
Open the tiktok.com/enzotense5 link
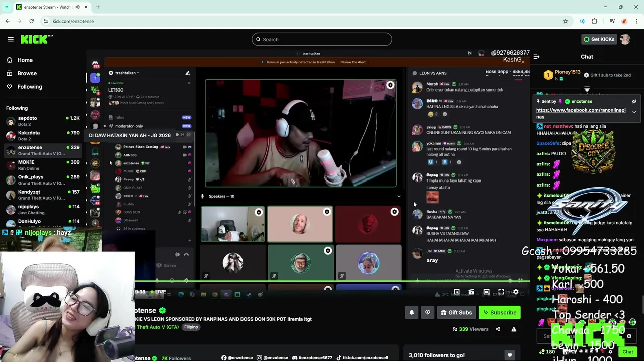[x=362, y=358]
